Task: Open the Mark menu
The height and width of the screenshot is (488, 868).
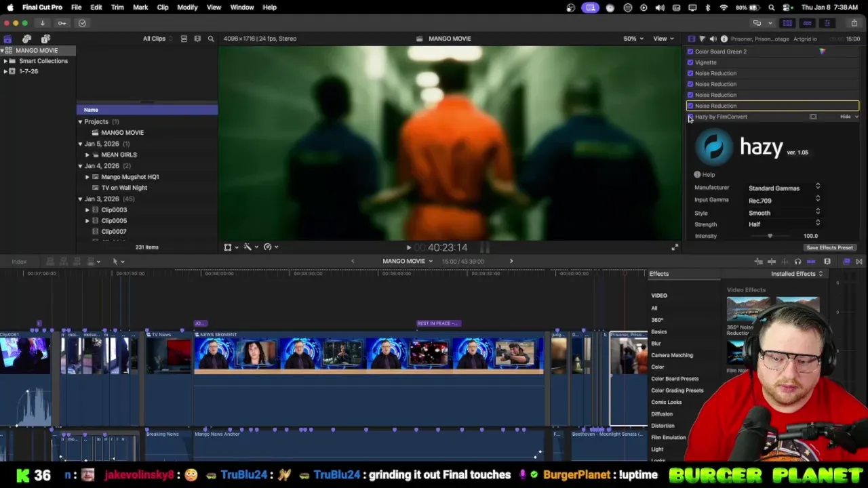Action: pos(140,7)
